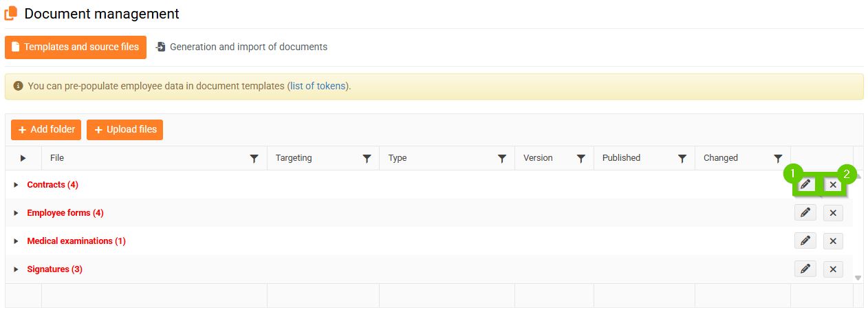The image size is (868, 312).
Task: Delete the Medical examinations folder
Action: (x=833, y=241)
